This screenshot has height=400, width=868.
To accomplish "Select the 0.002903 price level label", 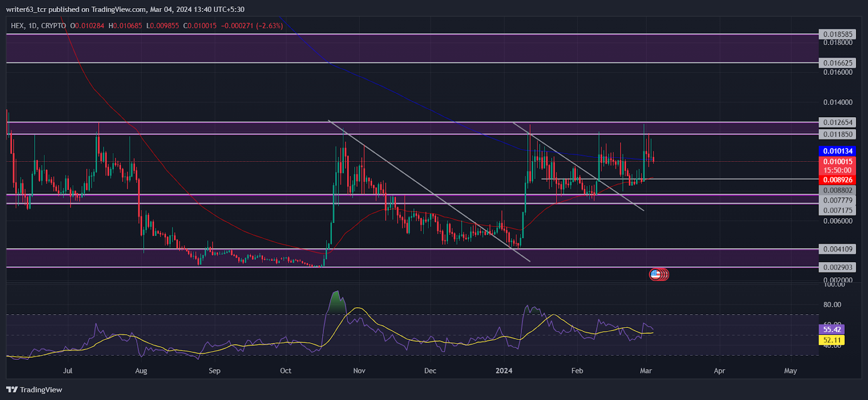I will [838, 267].
